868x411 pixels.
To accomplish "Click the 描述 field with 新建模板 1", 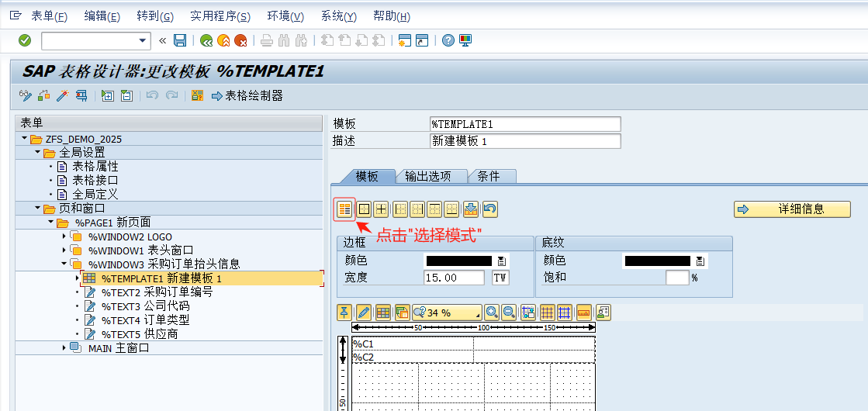I will pyautogui.click(x=525, y=141).
